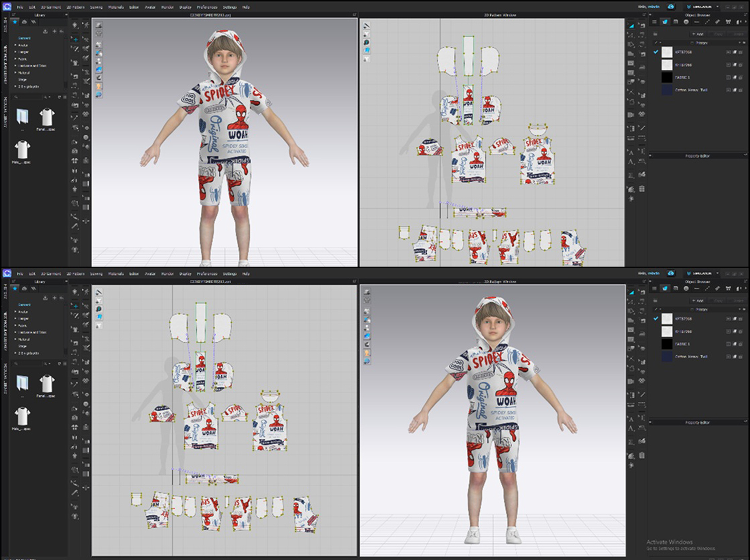
Task: Click the cloud icon in the upper title bar
Action: point(671,7)
